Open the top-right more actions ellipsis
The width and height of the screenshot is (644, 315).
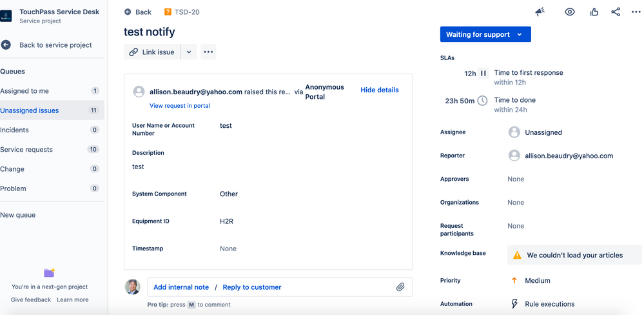coord(636,12)
